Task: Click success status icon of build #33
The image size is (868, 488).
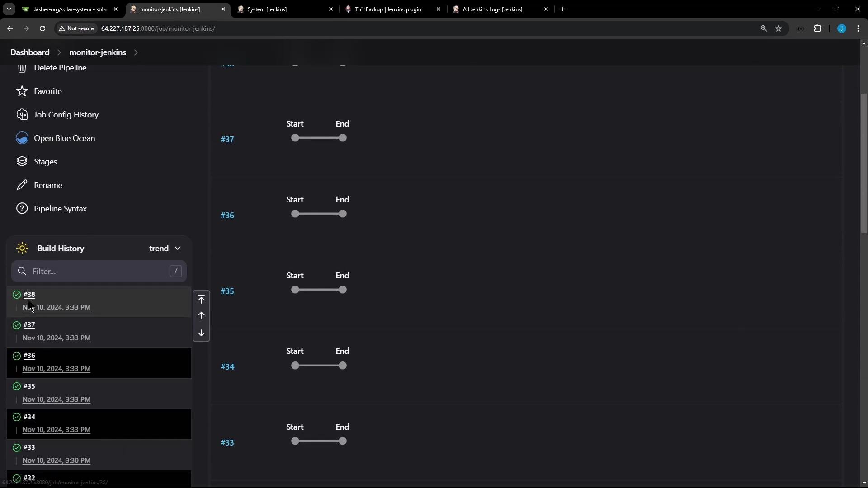Action: click(x=17, y=448)
